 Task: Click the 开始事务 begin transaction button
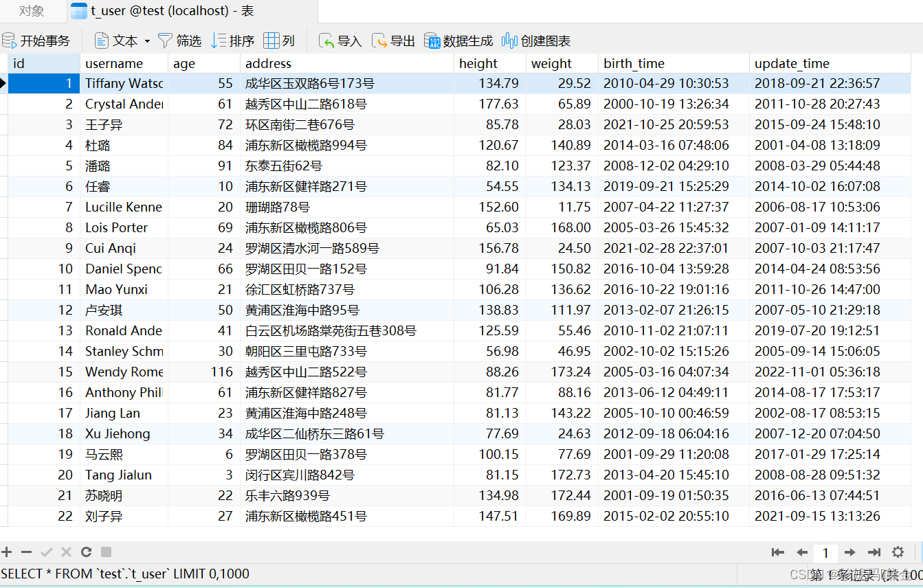36,41
